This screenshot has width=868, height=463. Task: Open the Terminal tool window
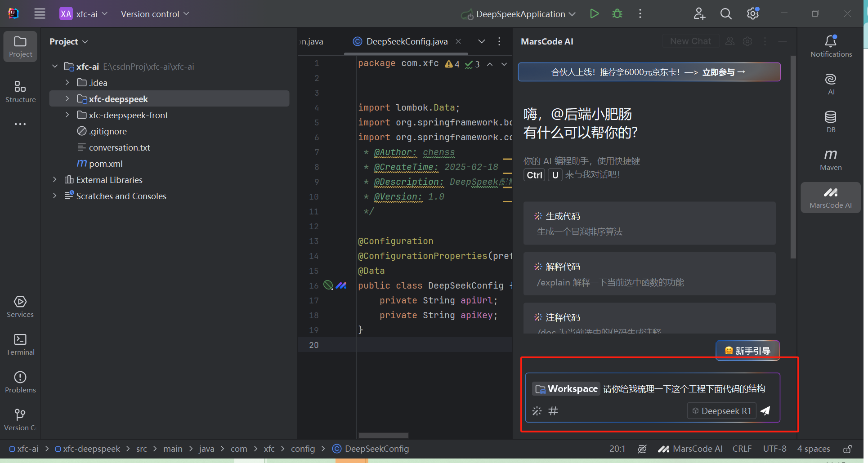pyautogui.click(x=20, y=344)
